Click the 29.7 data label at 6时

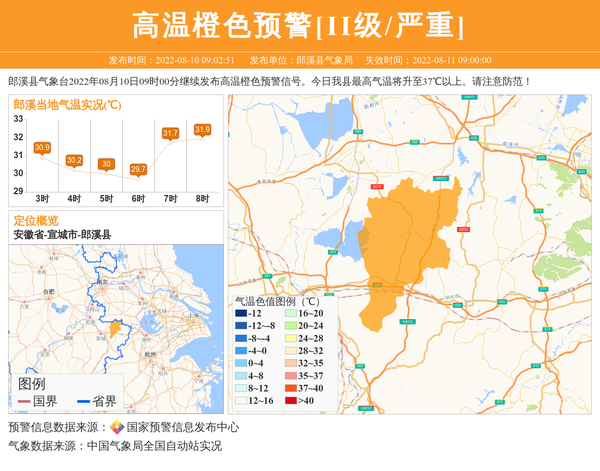pos(138,169)
